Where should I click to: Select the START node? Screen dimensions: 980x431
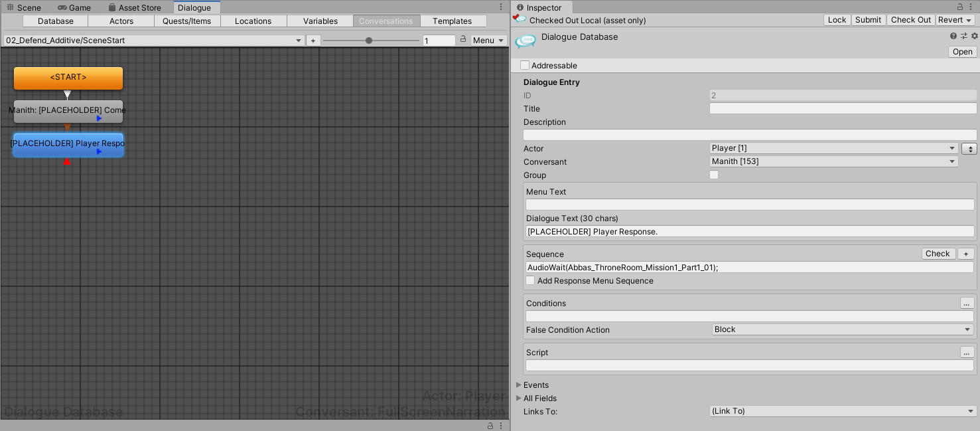pyautogui.click(x=68, y=78)
